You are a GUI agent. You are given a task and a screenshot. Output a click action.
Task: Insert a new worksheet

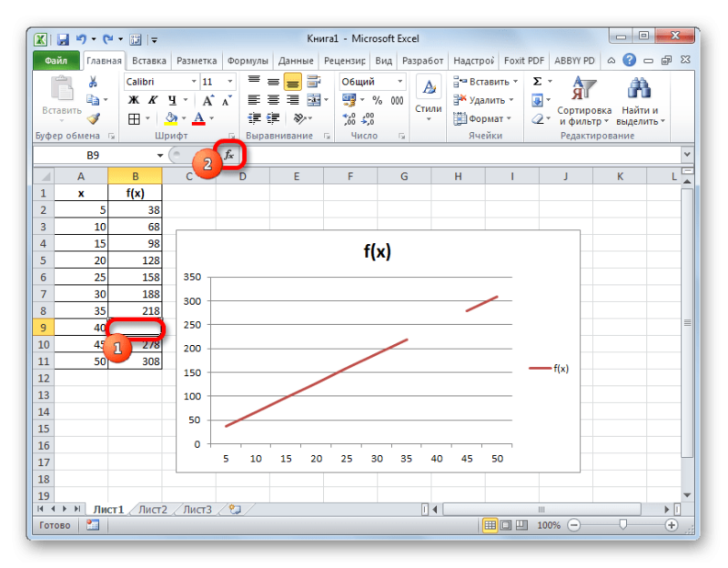point(236,510)
